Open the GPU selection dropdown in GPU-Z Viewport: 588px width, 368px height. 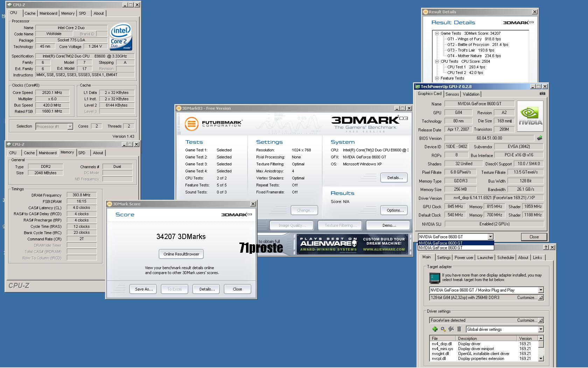click(x=490, y=237)
